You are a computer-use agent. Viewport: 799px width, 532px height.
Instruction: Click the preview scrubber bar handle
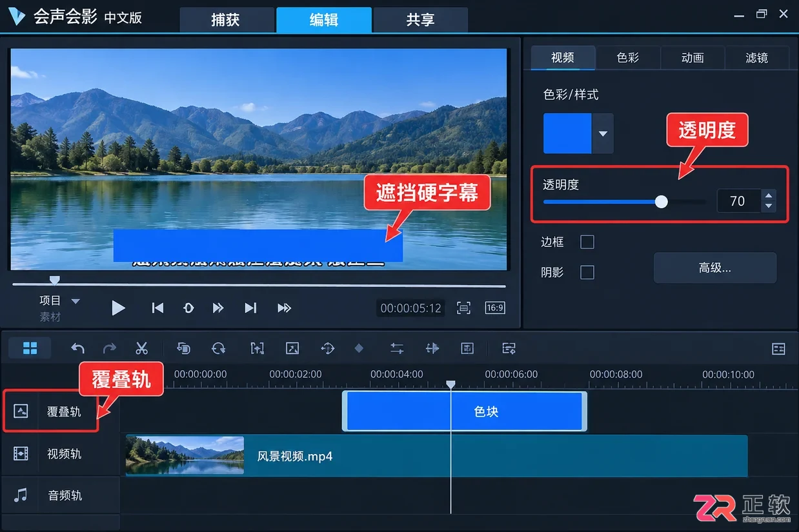click(x=55, y=280)
